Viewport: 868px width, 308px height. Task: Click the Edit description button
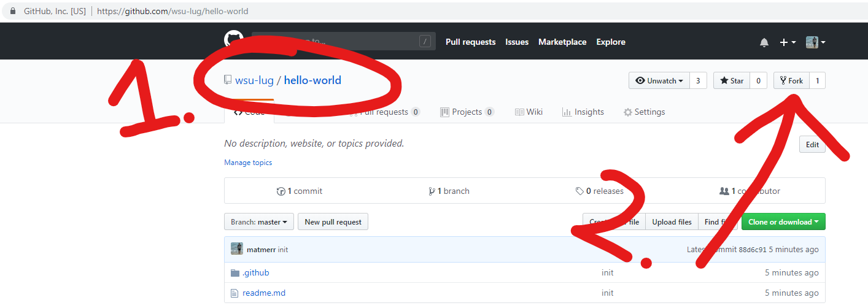(812, 145)
